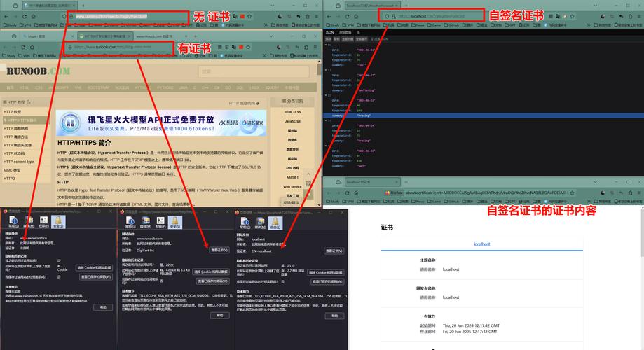
Task: Follow the HTTP 消息结构 next-page link
Action: point(244,103)
